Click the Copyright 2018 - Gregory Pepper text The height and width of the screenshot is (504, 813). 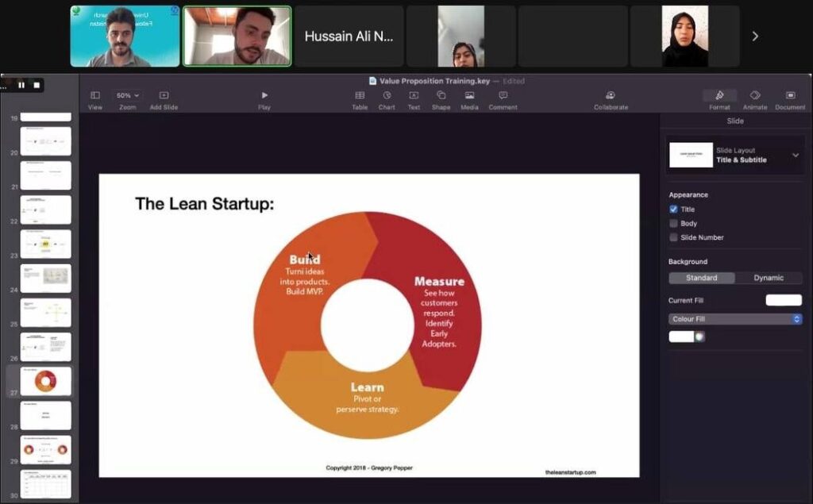click(x=369, y=467)
